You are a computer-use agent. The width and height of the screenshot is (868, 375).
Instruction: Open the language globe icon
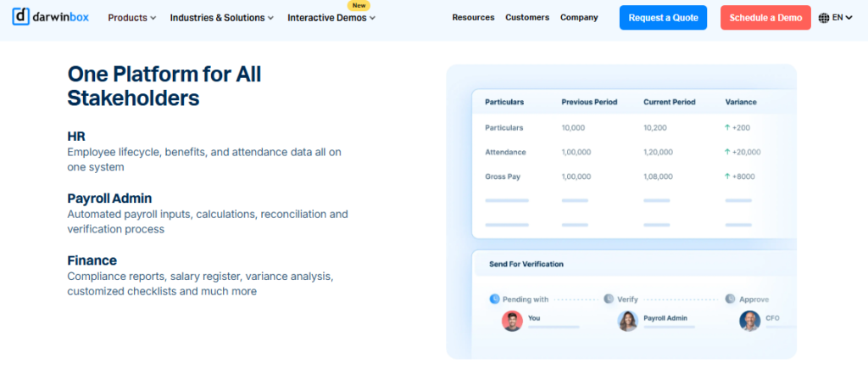[x=824, y=18]
